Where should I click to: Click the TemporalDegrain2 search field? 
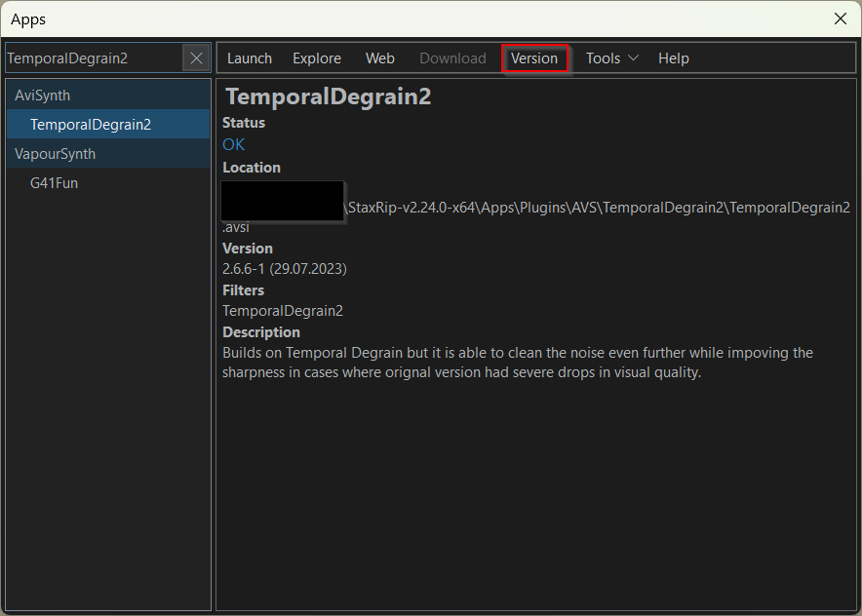94,58
